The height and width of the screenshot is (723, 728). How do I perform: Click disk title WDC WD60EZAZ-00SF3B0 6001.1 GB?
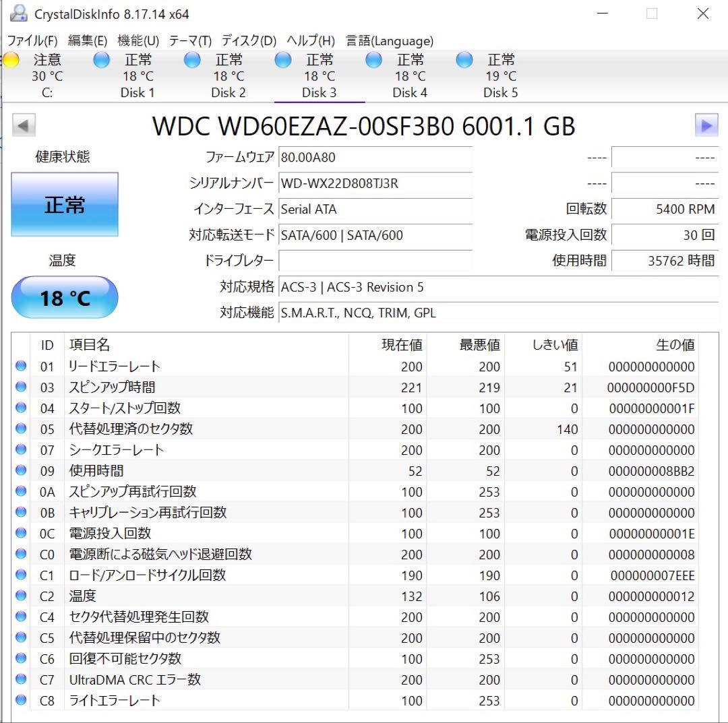(363, 126)
